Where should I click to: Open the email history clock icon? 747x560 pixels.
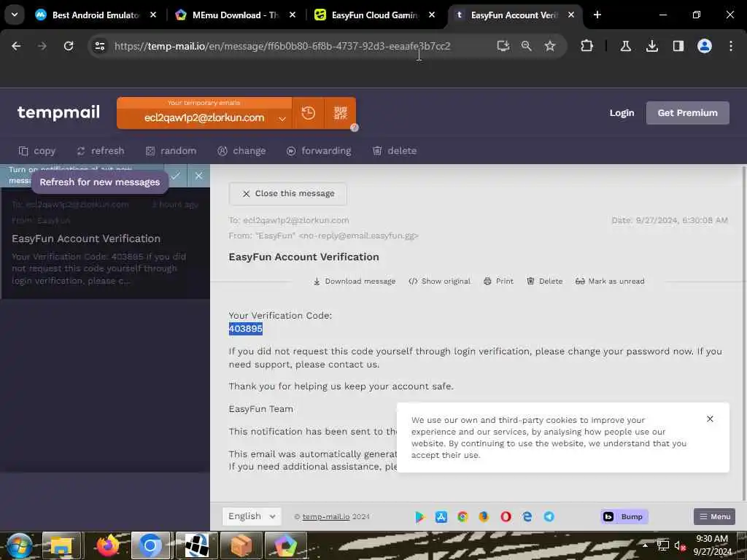click(309, 113)
